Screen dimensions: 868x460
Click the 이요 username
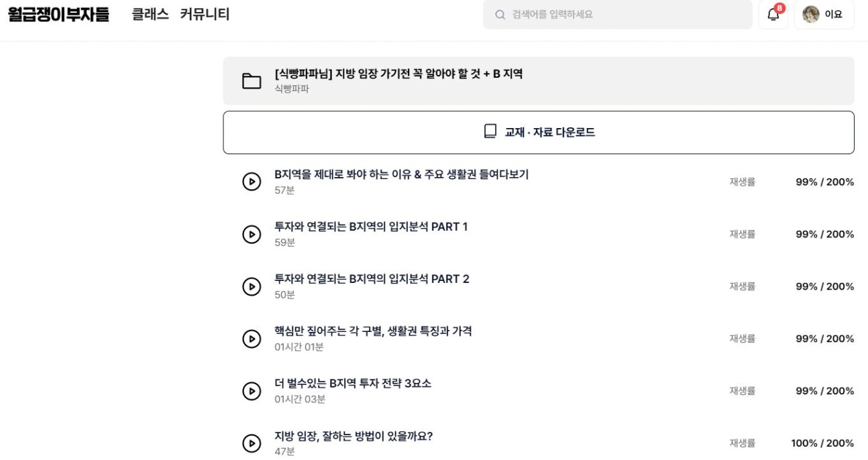(x=834, y=14)
